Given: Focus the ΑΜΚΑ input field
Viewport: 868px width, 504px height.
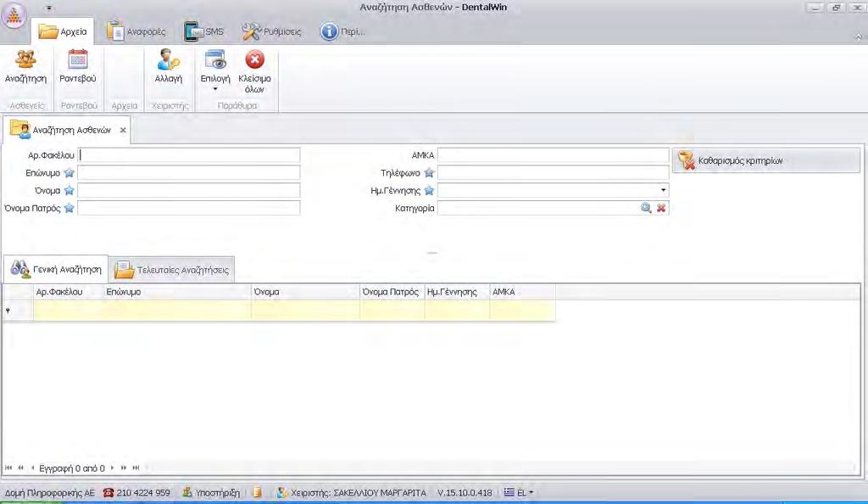Looking at the screenshot, I should [x=553, y=155].
